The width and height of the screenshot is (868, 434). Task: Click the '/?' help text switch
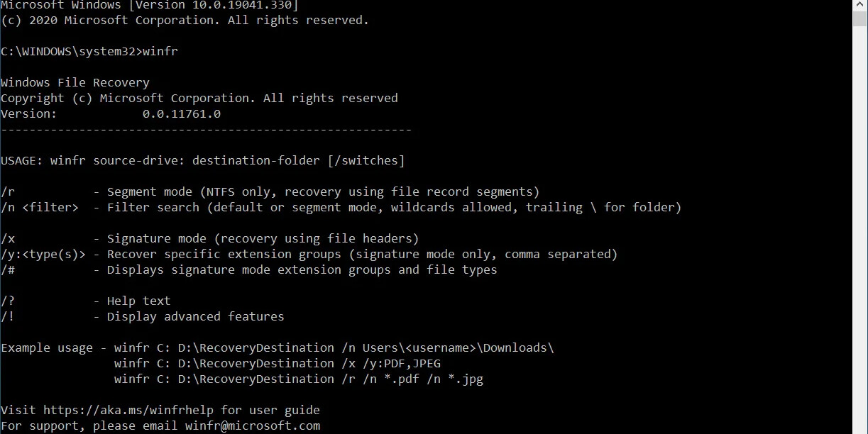[8, 301]
